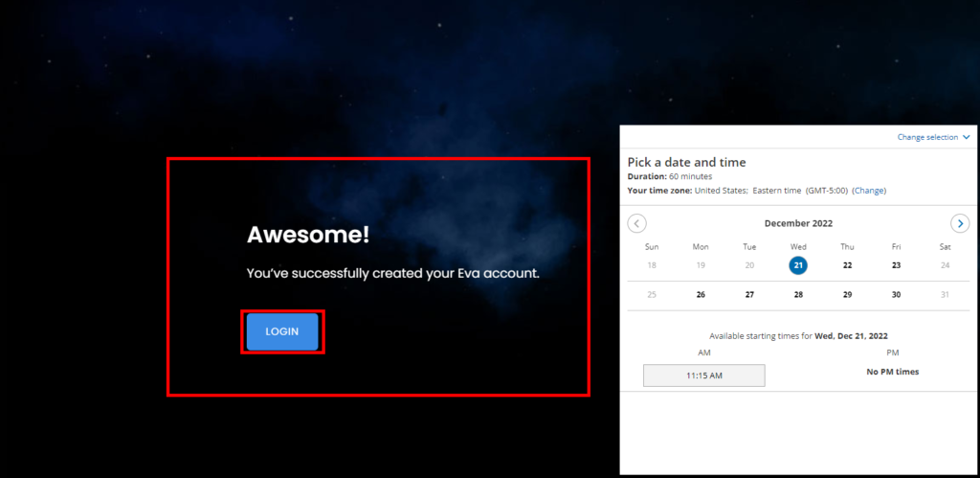The width and height of the screenshot is (980, 478).
Task: Click the Duration: 60 minutes text
Action: coord(669,176)
